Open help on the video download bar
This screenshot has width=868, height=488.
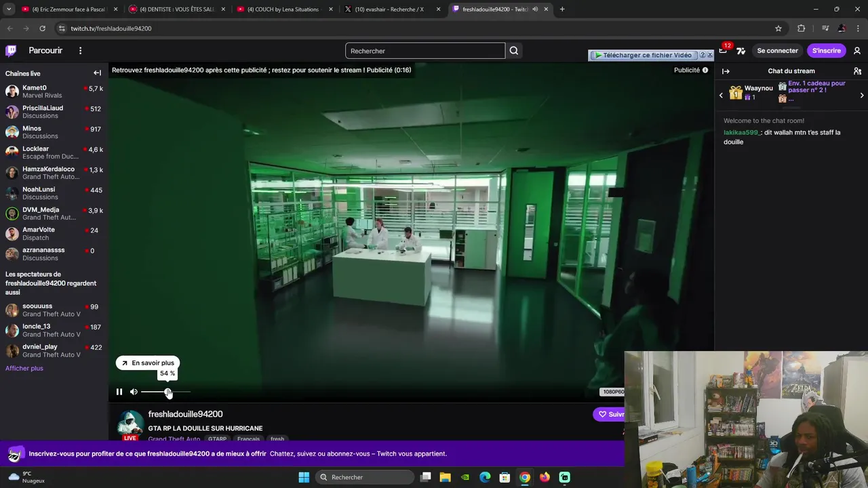[703, 55]
